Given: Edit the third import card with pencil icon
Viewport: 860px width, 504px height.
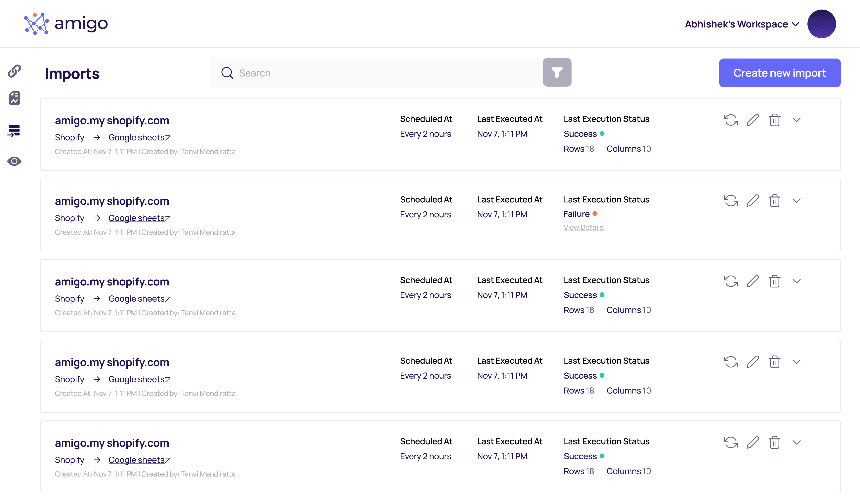Looking at the screenshot, I should 752,281.
